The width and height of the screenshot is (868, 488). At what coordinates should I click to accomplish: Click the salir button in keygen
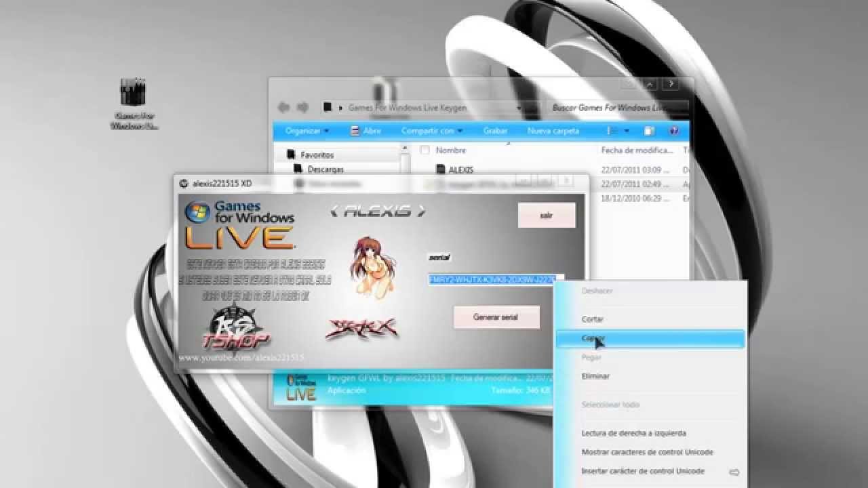(x=546, y=215)
